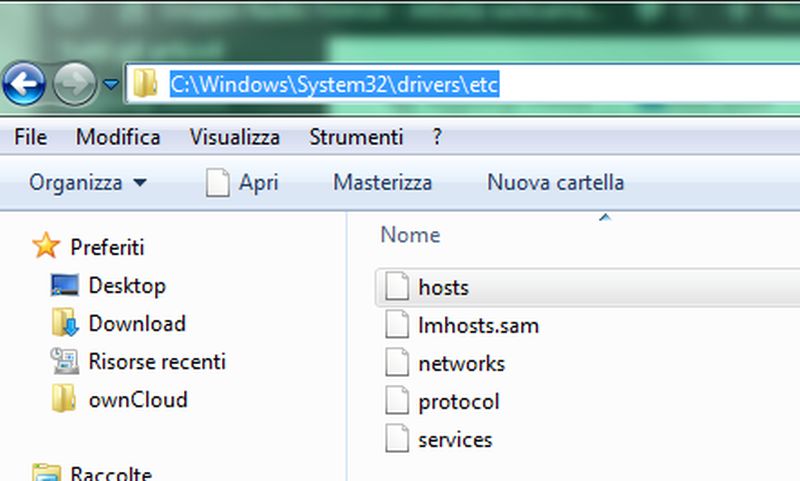Click the Raccolte libraries icon

[46, 472]
